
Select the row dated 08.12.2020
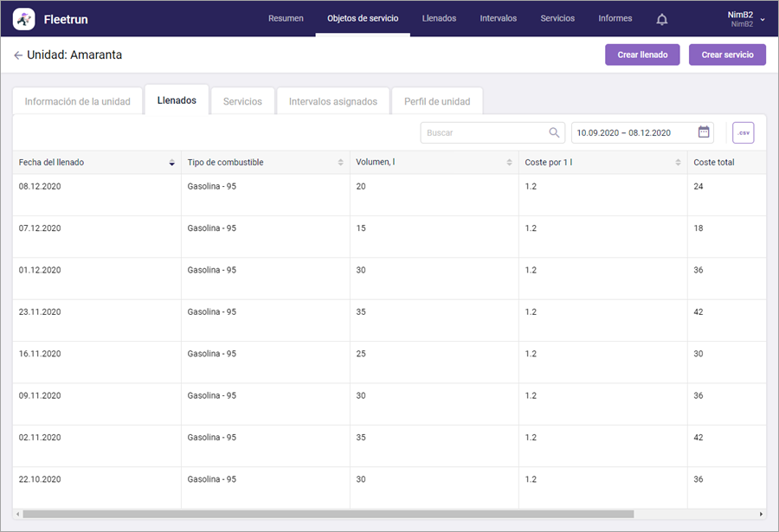pos(389,195)
